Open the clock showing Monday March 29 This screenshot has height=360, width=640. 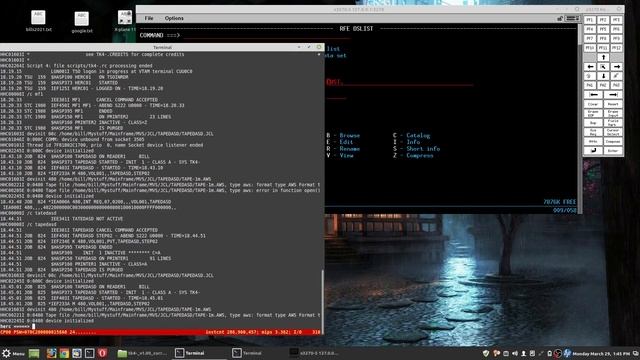[x=601, y=353]
